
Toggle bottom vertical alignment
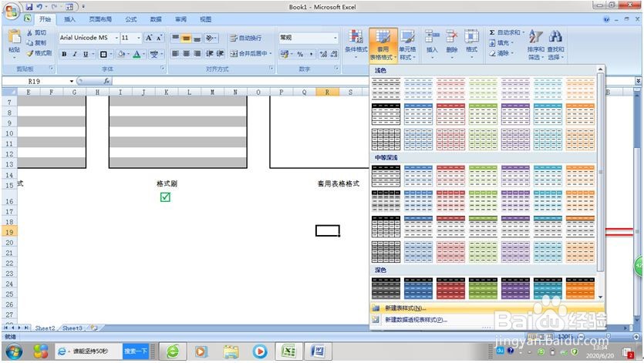click(x=197, y=39)
